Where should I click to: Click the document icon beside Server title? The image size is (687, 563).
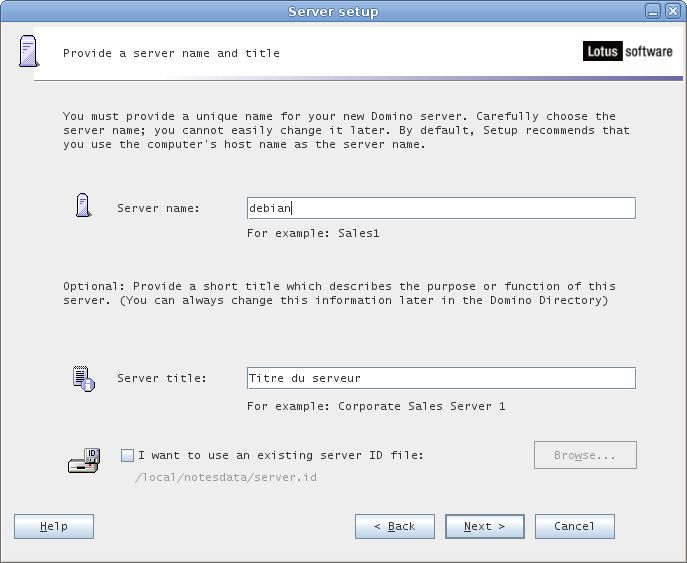click(x=84, y=378)
